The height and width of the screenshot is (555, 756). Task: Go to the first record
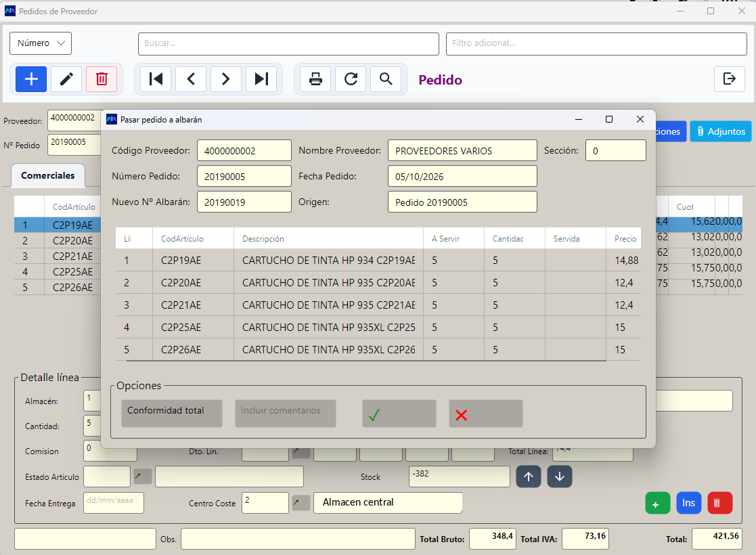coord(156,79)
